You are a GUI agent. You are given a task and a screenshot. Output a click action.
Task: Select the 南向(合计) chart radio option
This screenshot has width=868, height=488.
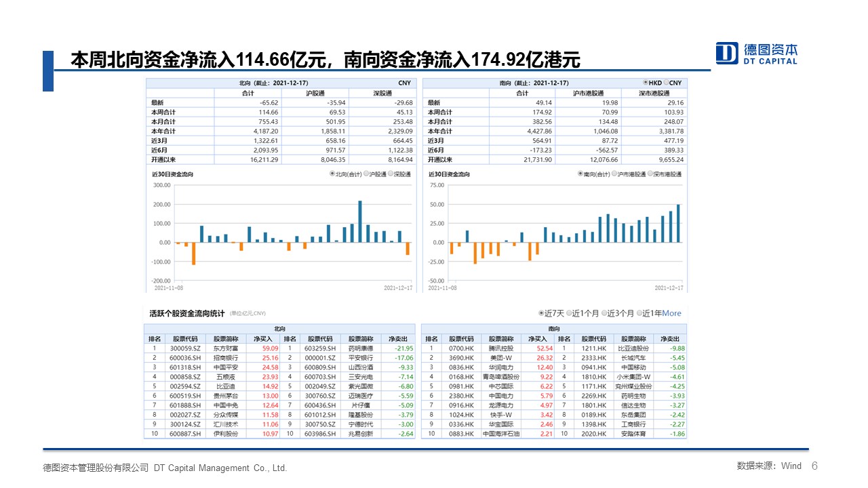click(x=580, y=174)
